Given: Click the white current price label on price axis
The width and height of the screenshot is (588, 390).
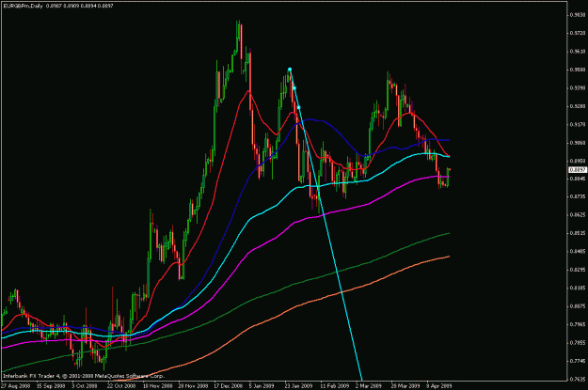Looking at the screenshot, I should click(x=578, y=170).
